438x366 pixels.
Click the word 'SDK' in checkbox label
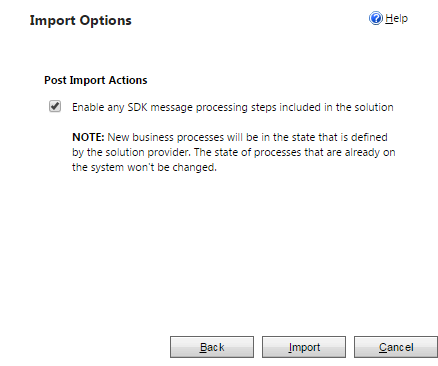coord(138,107)
